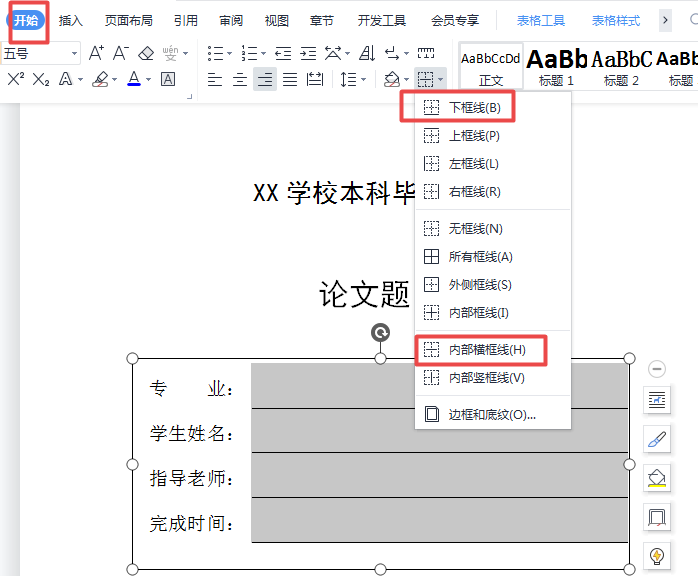Image resolution: width=698 pixels, height=576 pixels.
Task: Open the 表格样式 tab
Action: click(616, 20)
